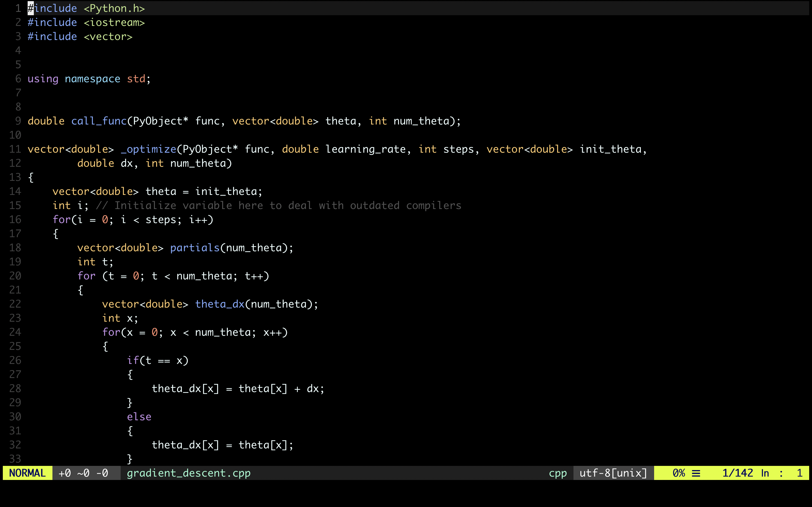812x507 pixels.
Task: Click line number 9 in gutter
Action: click(18, 121)
